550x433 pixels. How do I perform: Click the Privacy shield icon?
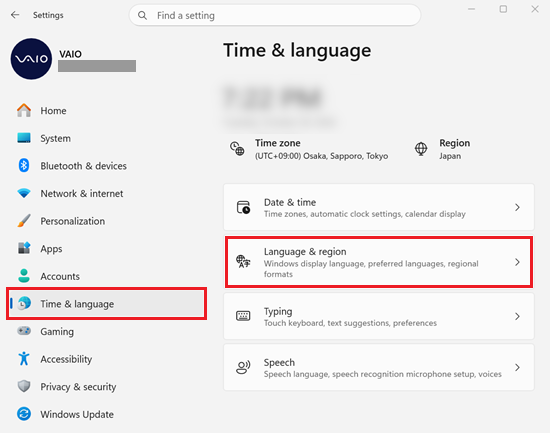(x=24, y=386)
